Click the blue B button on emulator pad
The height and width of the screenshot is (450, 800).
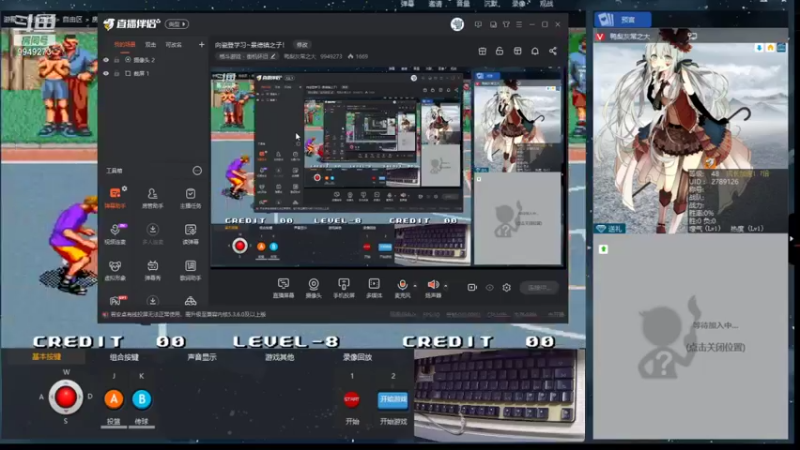(x=141, y=399)
